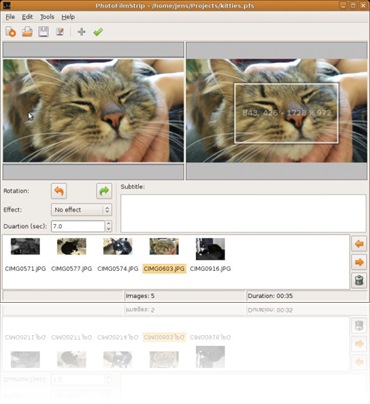
Task: Open the Help menu
Action: click(68, 17)
